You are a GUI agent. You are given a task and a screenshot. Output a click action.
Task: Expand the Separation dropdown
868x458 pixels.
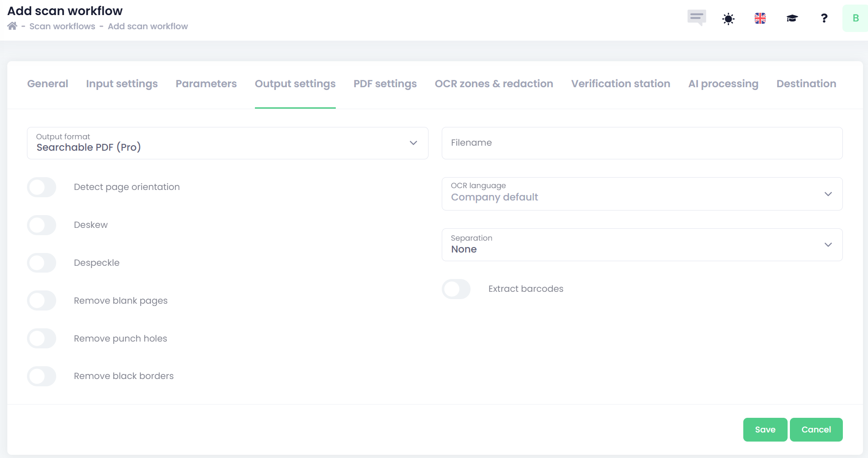642,245
